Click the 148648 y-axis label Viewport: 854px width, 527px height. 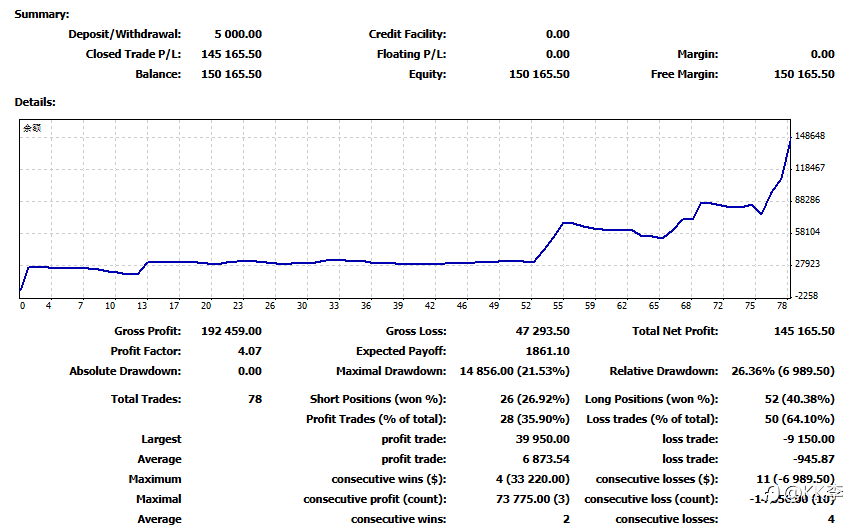[810, 136]
